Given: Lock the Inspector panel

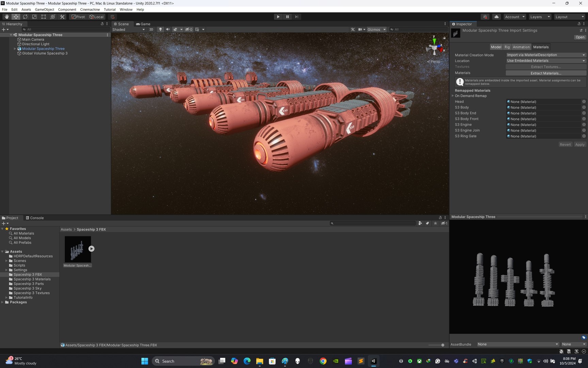Looking at the screenshot, I should (x=579, y=24).
